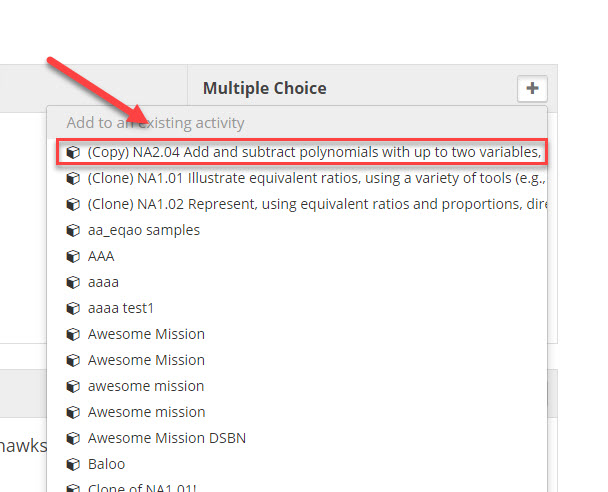The height and width of the screenshot is (492, 608).
Task: Click the cube icon beside Awesome Mission DSBN
Action: [73, 438]
